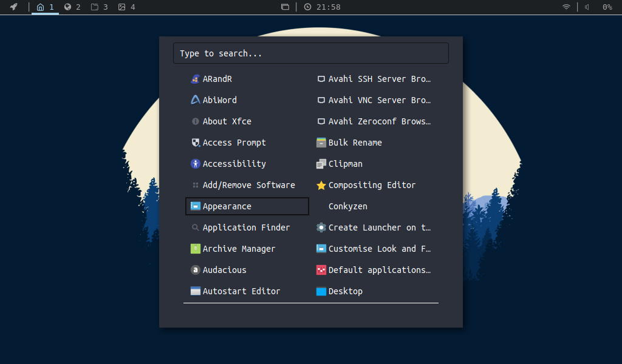Screen dimensions: 622x364
Task: Click the Compositing Editor star icon
Action: [x=321, y=185]
